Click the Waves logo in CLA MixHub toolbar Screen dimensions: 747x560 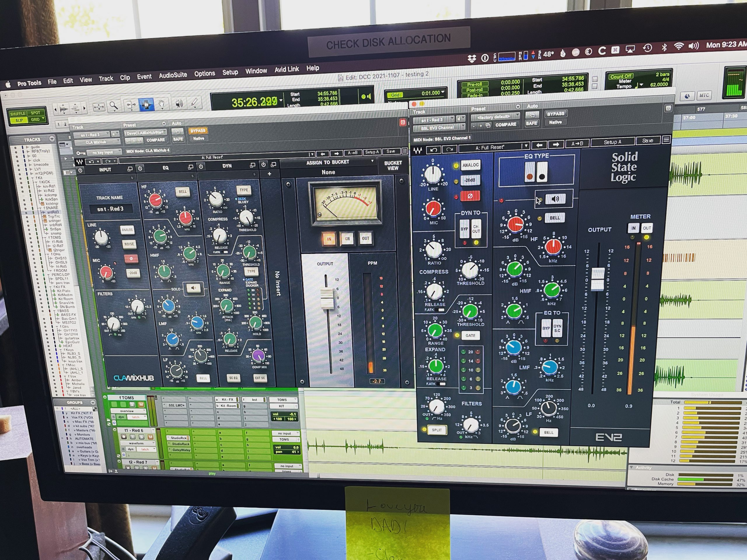(79, 163)
